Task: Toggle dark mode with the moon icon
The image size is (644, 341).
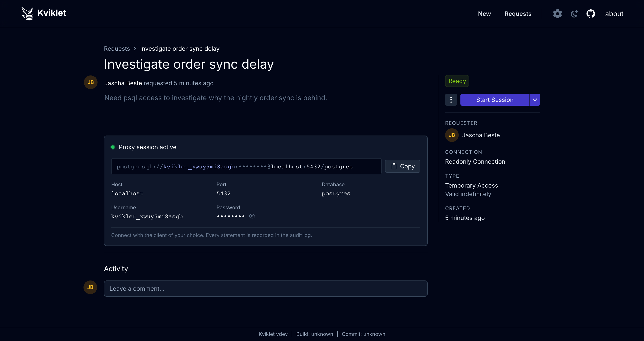Action: pyautogui.click(x=574, y=13)
